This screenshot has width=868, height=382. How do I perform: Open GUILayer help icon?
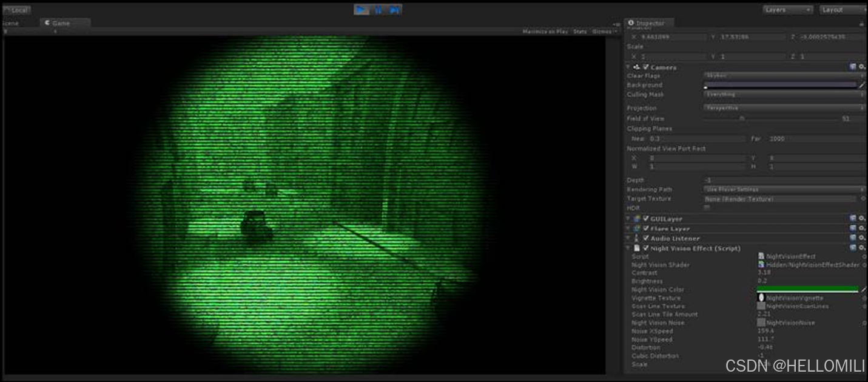(853, 219)
